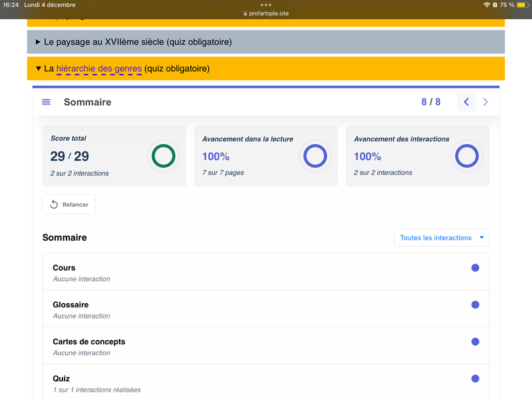
Task: Click the reading progress ring (Avancement dans la lecture)
Action: click(x=315, y=156)
